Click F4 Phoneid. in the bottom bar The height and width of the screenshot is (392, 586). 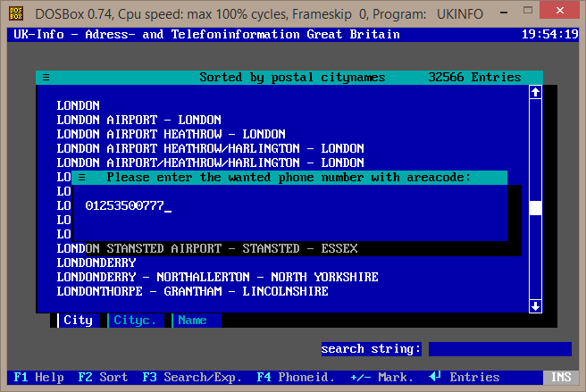coord(296,377)
